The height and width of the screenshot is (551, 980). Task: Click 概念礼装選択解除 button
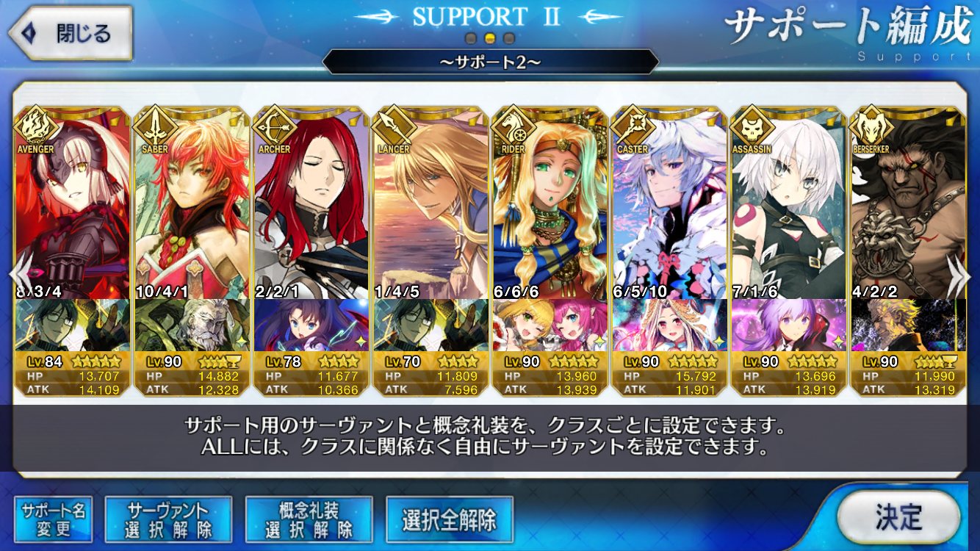tap(309, 520)
